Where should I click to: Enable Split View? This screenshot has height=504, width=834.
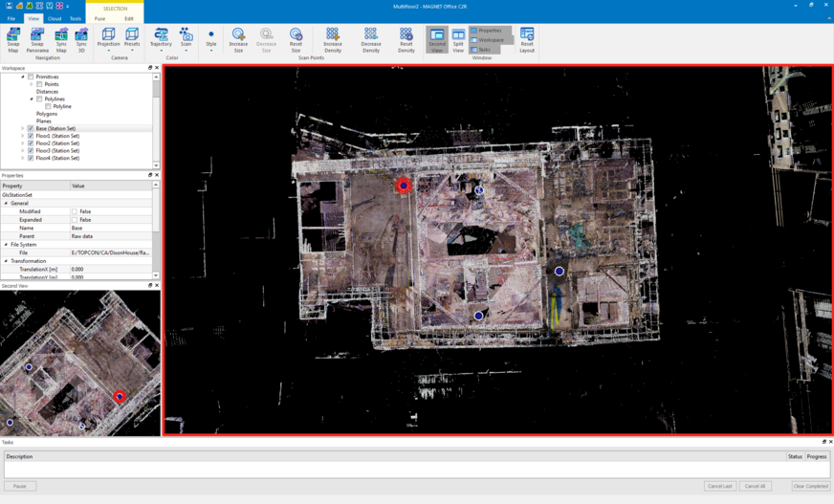[x=458, y=39]
